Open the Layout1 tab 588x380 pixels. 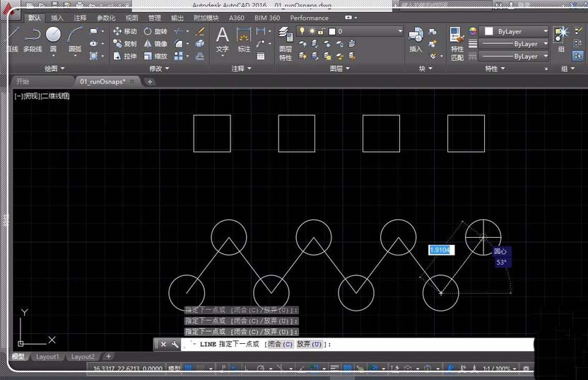(47, 357)
